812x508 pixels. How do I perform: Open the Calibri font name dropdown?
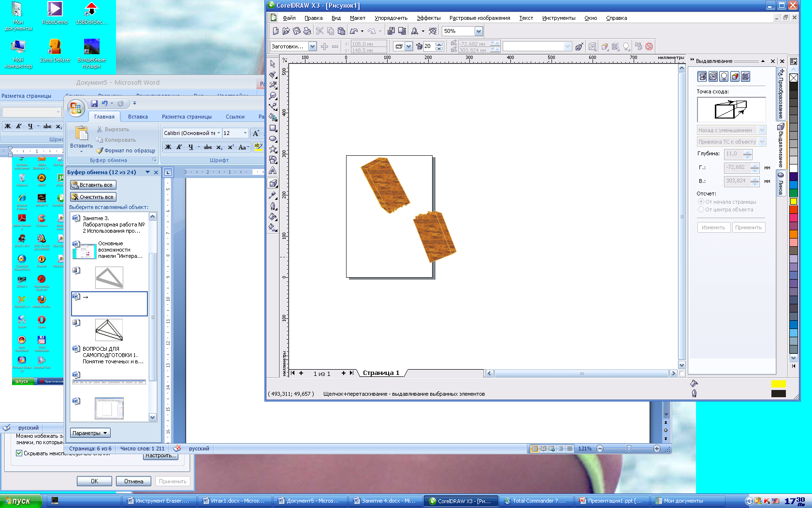click(x=218, y=133)
